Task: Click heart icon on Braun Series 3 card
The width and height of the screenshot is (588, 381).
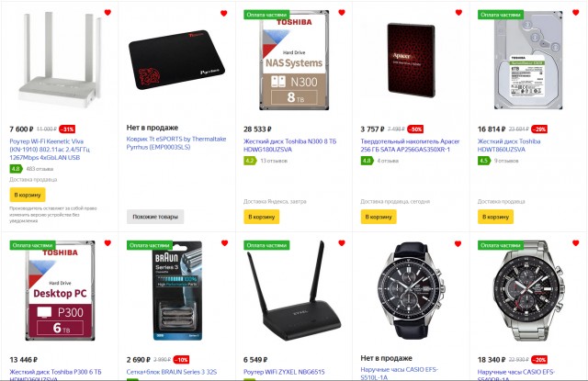Action: point(226,245)
